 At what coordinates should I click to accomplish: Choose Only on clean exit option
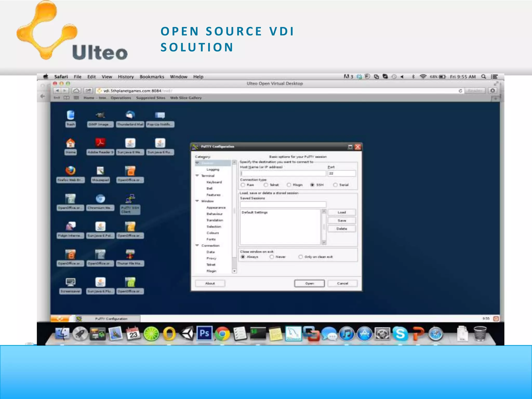coord(301,257)
